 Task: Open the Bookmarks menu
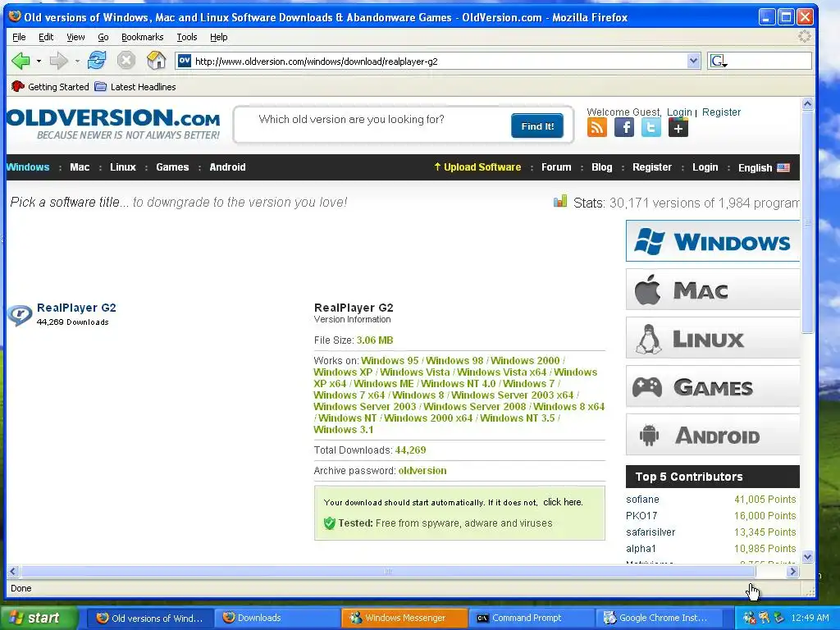[143, 37]
